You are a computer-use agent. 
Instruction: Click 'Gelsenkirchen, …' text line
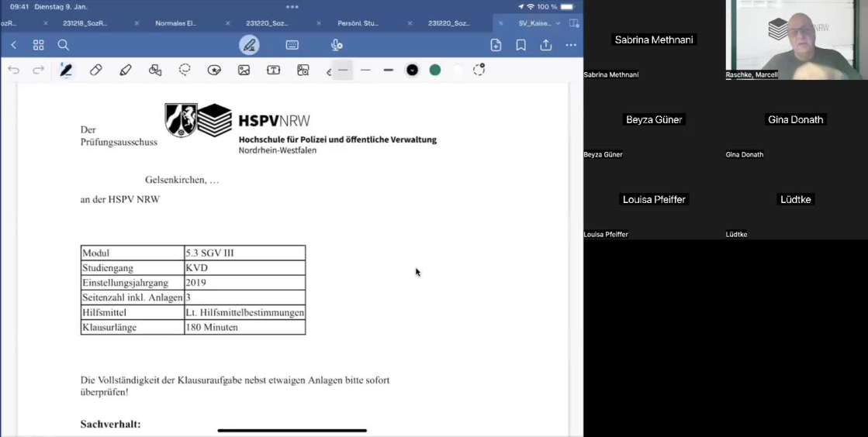[x=182, y=180]
